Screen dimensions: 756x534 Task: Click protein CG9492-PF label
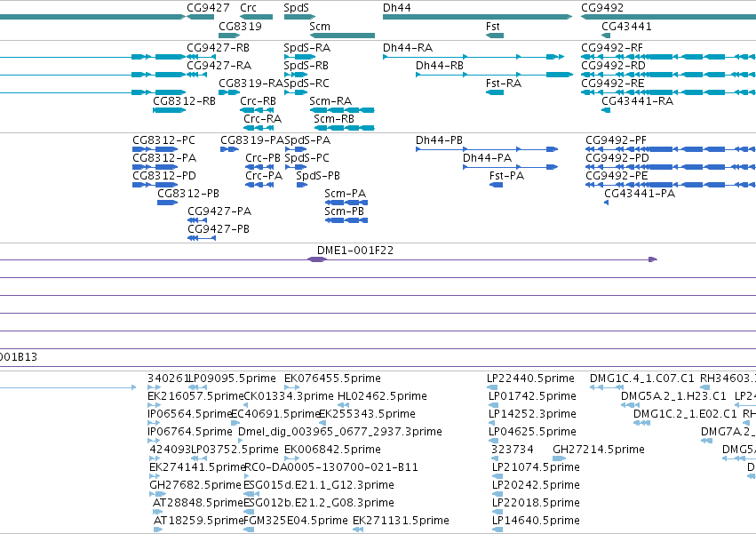pos(616,140)
